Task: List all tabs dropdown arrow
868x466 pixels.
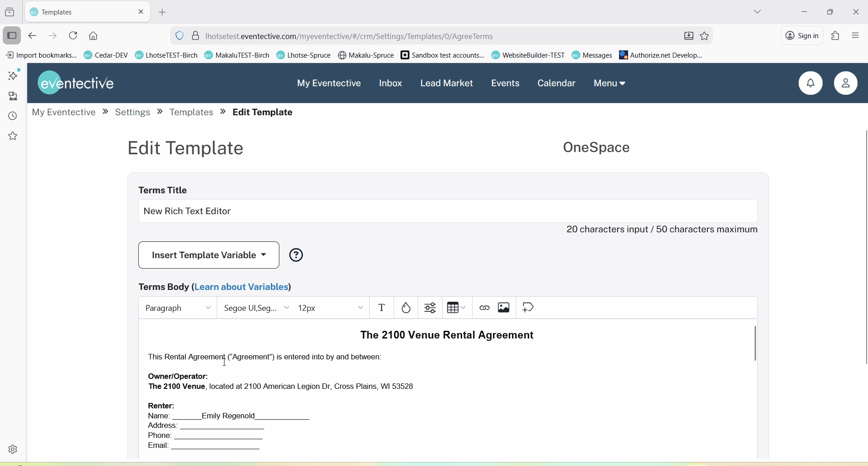Action: tap(757, 12)
